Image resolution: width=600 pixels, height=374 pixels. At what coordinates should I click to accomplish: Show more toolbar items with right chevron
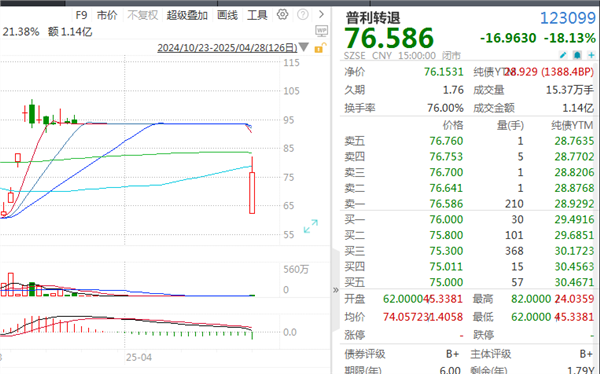[321, 15]
